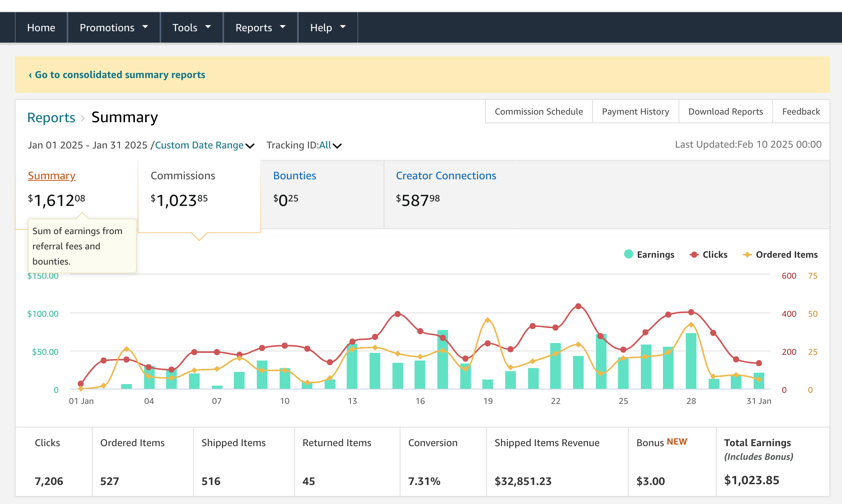Image resolution: width=842 pixels, height=504 pixels.
Task: Open the Feedback button
Action: coord(801,112)
